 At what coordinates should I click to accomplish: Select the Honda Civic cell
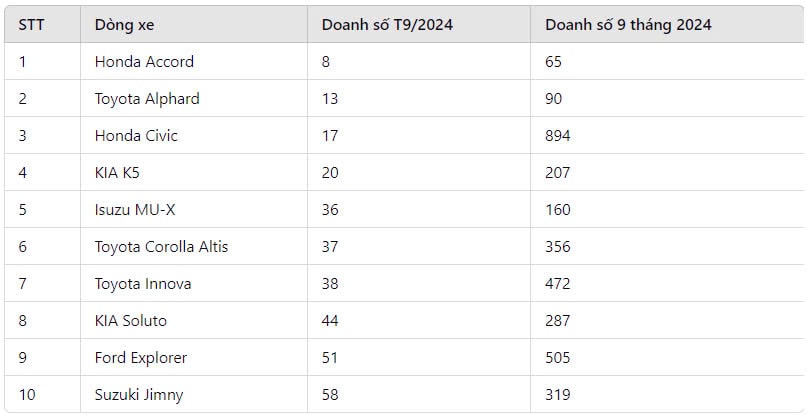point(194,135)
